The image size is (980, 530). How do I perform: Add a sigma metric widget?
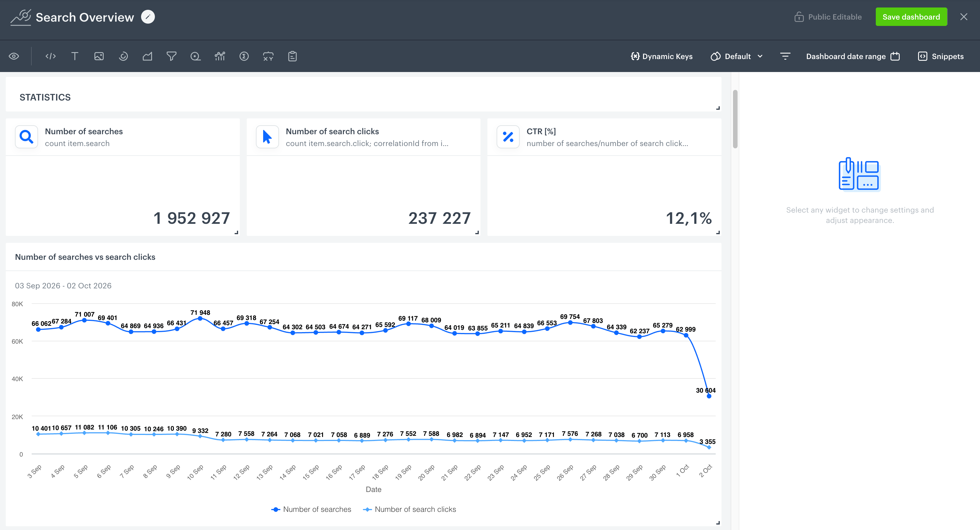tap(244, 56)
